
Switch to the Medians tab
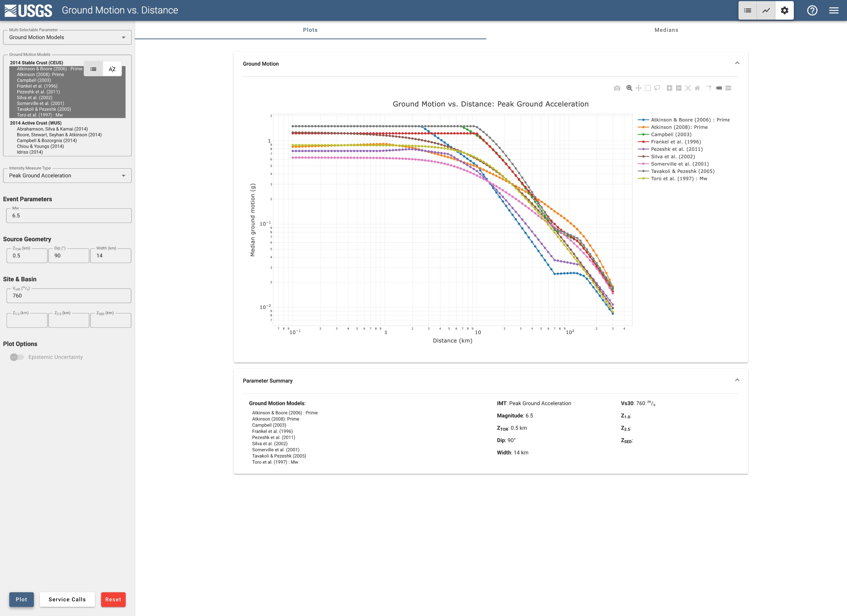(x=666, y=30)
